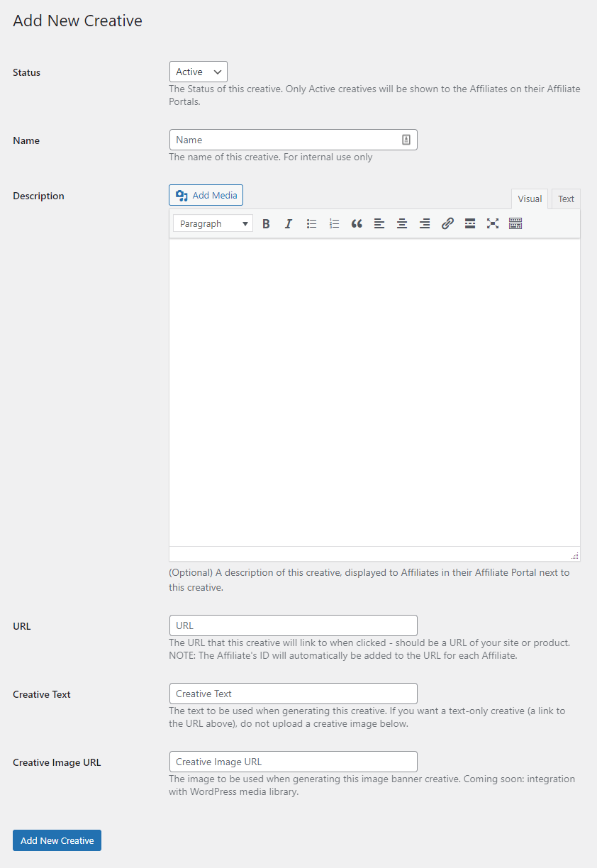Expand the Status selector showing Active
Viewport: 597px width, 868px height.
(198, 71)
